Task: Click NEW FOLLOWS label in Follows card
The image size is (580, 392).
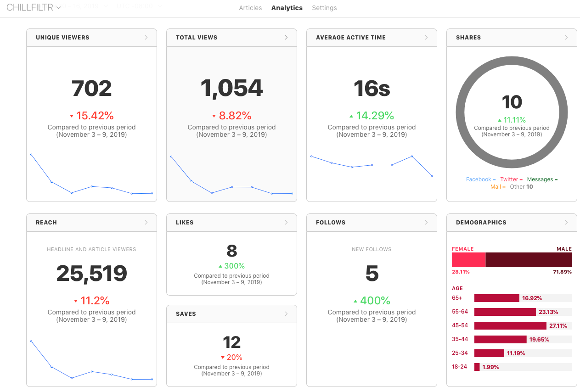Action: click(372, 249)
